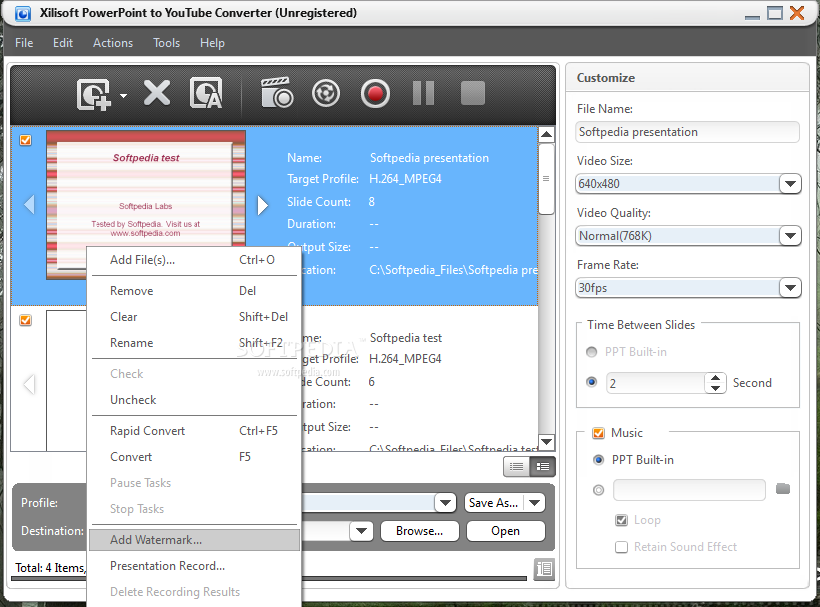
Task: Click the Add Watermark toolbar icon
Action: point(206,94)
